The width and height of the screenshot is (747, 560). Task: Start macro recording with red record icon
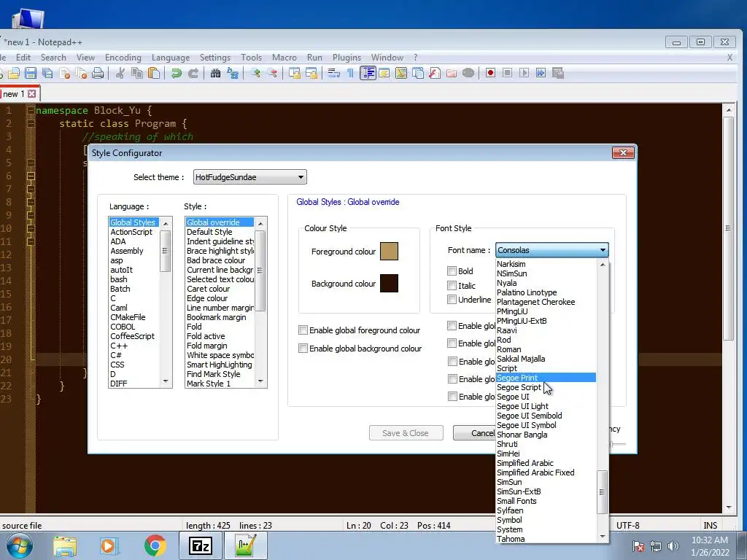(x=490, y=73)
